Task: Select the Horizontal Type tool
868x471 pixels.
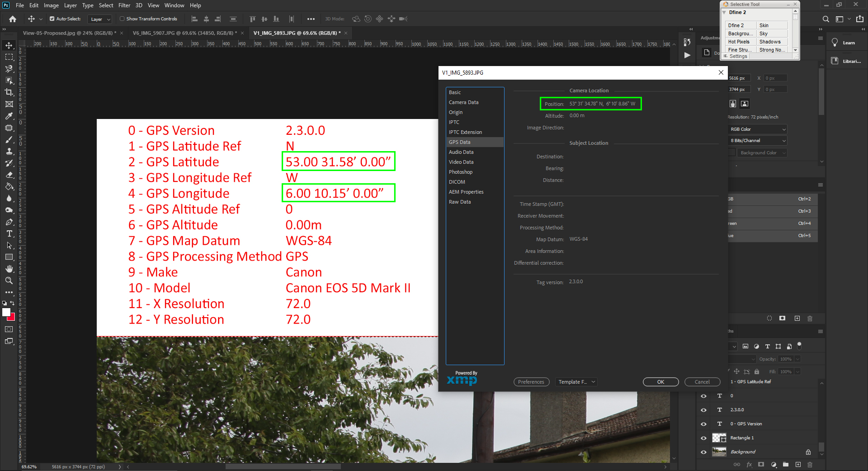Action: point(9,233)
